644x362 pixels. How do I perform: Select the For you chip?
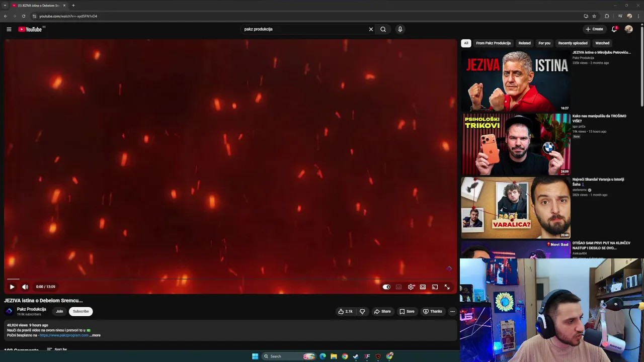544,43
